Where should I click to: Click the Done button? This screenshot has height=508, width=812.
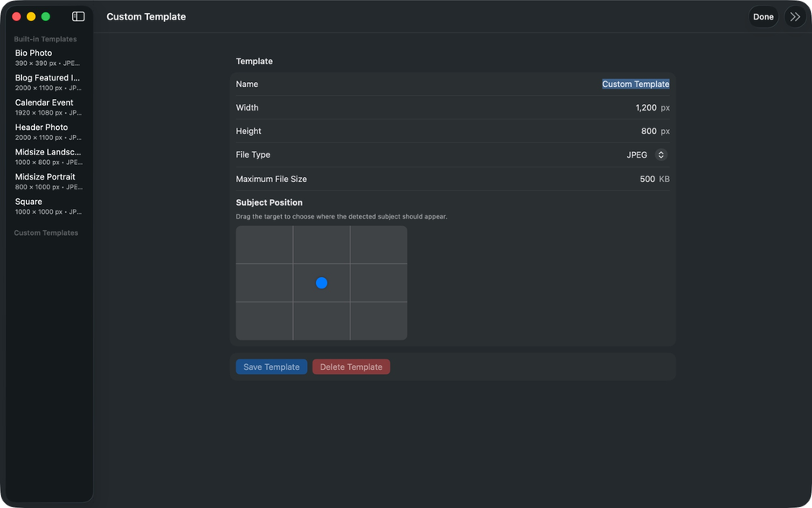click(762, 16)
